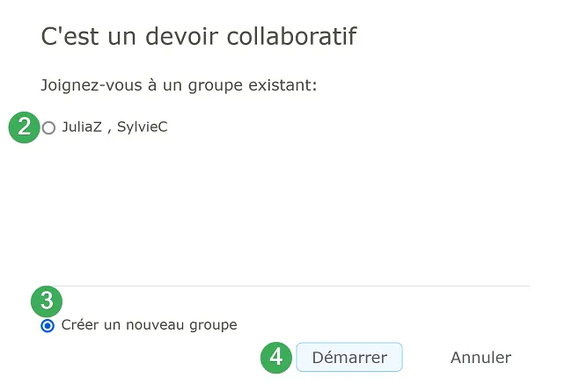Screen dimensions: 572x392
Task: Click the green step 2 badge
Action: [x=24, y=127]
